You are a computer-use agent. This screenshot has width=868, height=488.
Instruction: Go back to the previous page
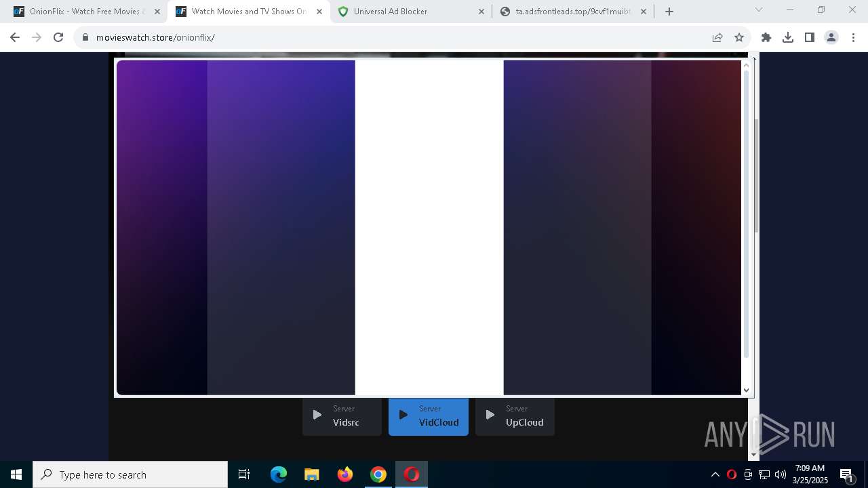[x=15, y=37]
